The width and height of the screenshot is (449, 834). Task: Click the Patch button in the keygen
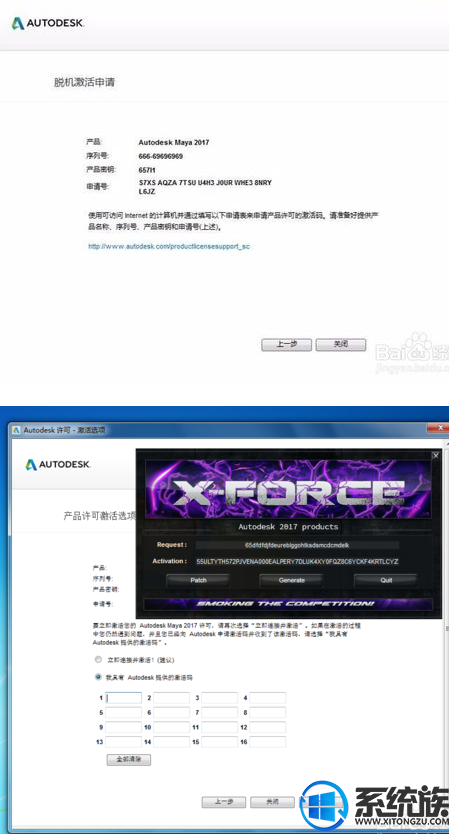pos(198,580)
